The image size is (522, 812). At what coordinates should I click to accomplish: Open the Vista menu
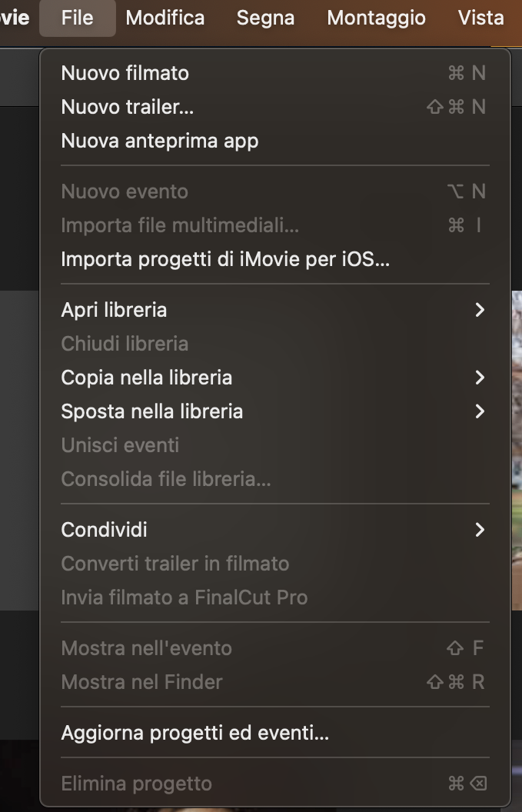pyautogui.click(x=481, y=18)
